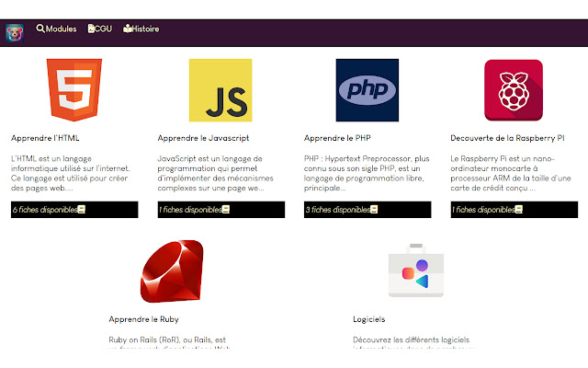This screenshot has width=588, height=368.
Task: Click the document icon beside CGU
Action: 91,29
